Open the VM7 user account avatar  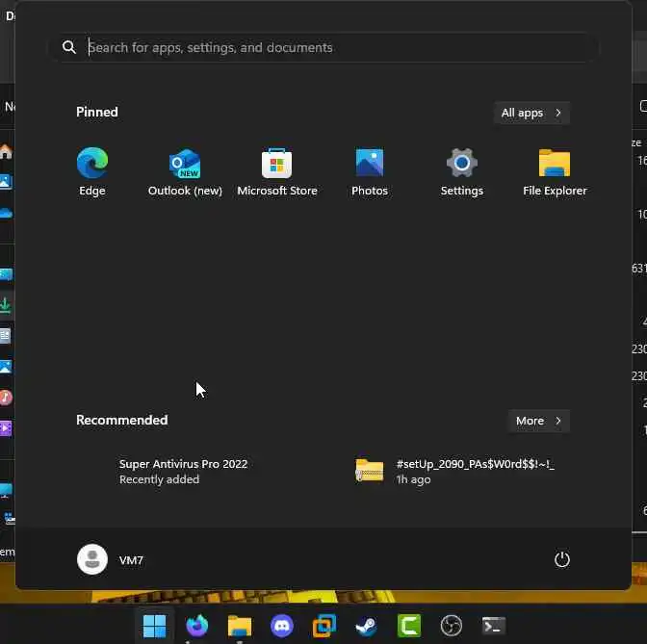point(92,559)
